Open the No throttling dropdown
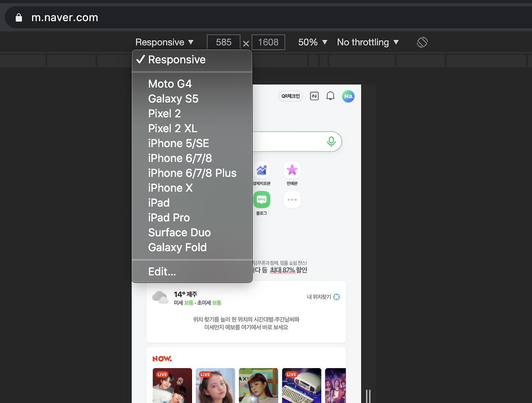This screenshot has width=532, height=403. point(368,42)
